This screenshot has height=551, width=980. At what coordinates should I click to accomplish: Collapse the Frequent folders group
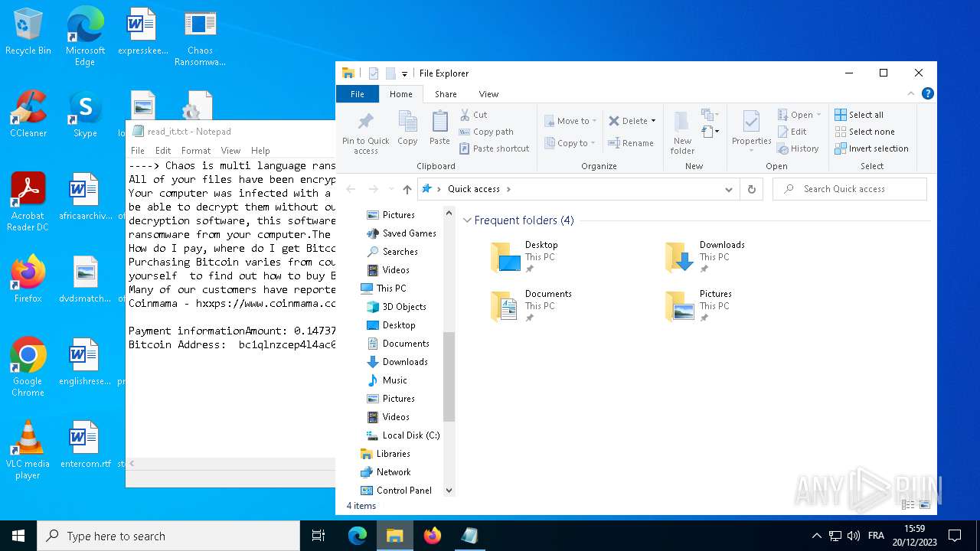[x=467, y=220]
